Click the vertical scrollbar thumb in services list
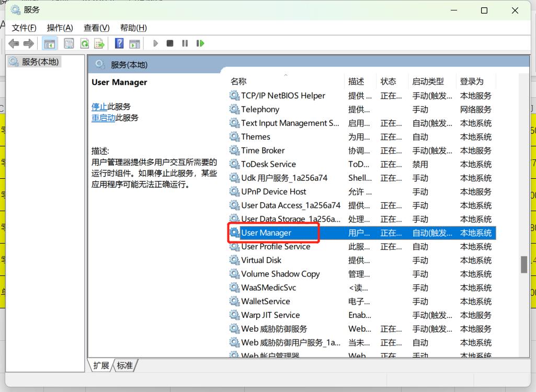Image resolution: width=536 pixels, height=392 pixels. [523, 264]
